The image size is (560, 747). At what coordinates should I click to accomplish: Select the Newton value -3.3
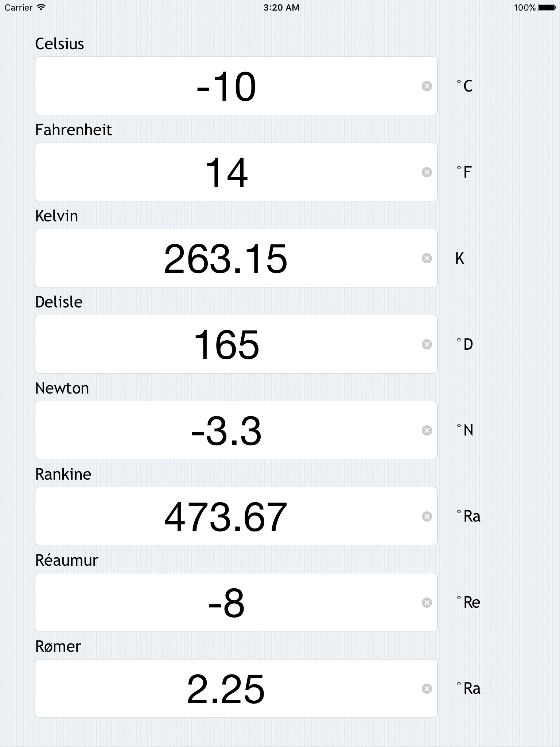click(x=226, y=430)
